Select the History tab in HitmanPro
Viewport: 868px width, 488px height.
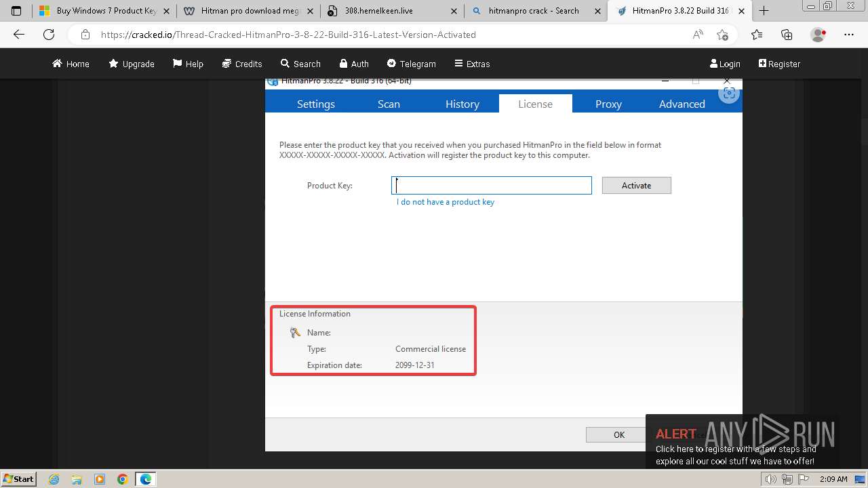coord(462,104)
